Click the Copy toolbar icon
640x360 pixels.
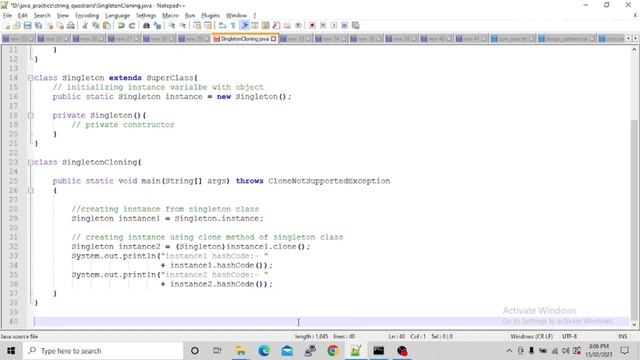pos(96,25)
